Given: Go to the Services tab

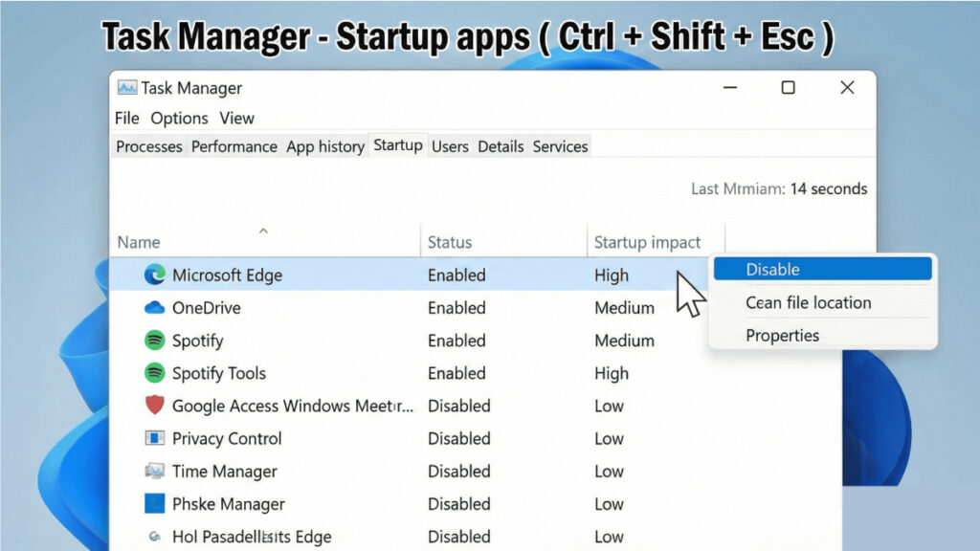Looking at the screenshot, I should coord(560,146).
